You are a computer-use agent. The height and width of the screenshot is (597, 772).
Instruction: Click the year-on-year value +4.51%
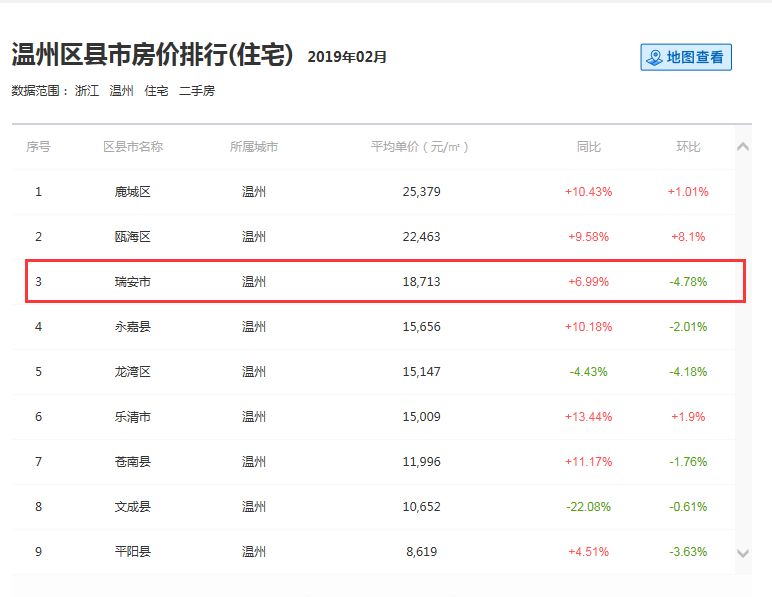[x=588, y=551]
